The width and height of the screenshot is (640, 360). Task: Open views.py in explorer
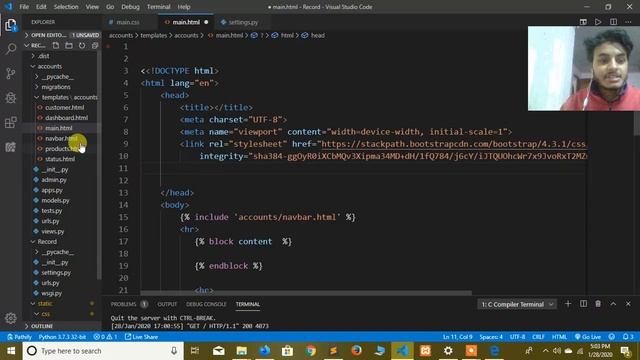pyautogui.click(x=53, y=231)
